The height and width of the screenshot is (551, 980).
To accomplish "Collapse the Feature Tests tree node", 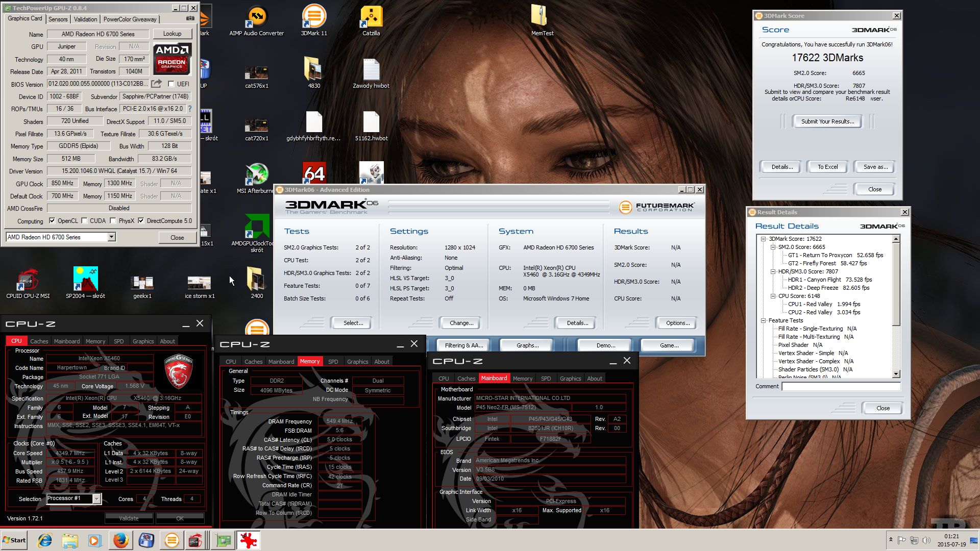I will (763, 320).
